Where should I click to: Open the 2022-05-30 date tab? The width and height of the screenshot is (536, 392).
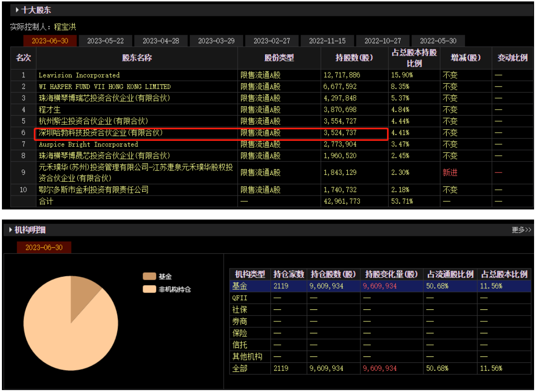(x=438, y=41)
